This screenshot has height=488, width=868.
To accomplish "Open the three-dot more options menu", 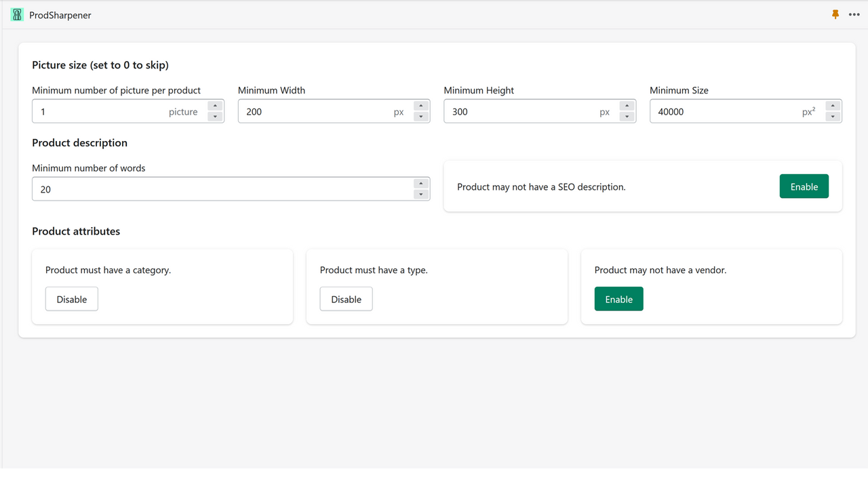I will coord(854,15).
